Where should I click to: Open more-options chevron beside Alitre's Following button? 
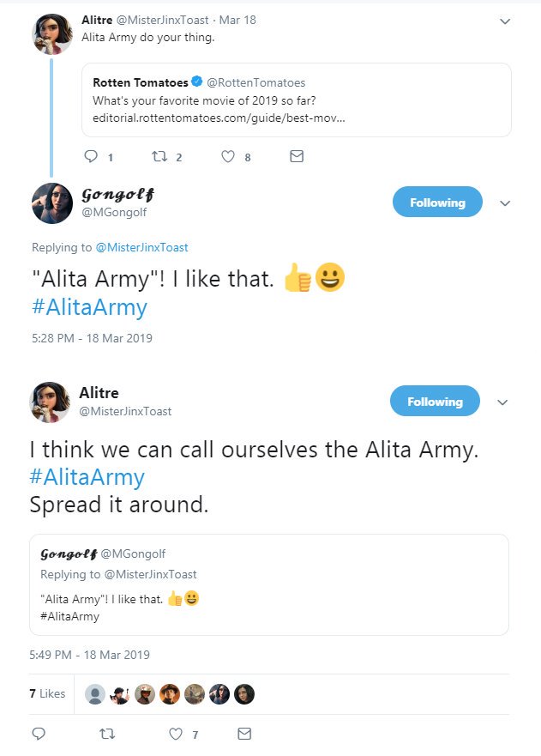pyautogui.click(x=503, y=402)
